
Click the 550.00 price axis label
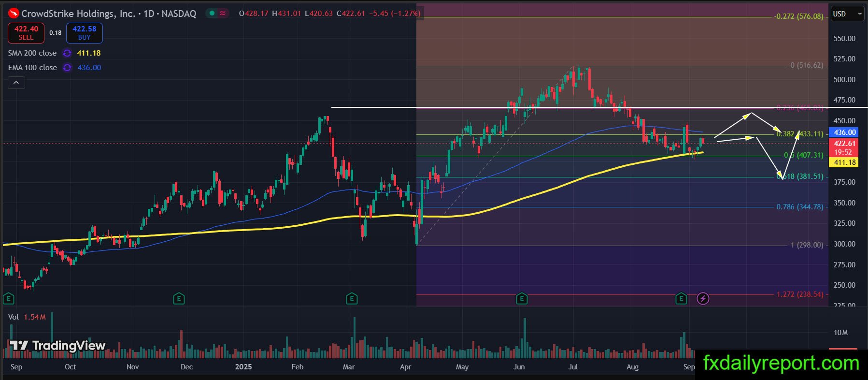pyautogui.click(x=844, y=39)
